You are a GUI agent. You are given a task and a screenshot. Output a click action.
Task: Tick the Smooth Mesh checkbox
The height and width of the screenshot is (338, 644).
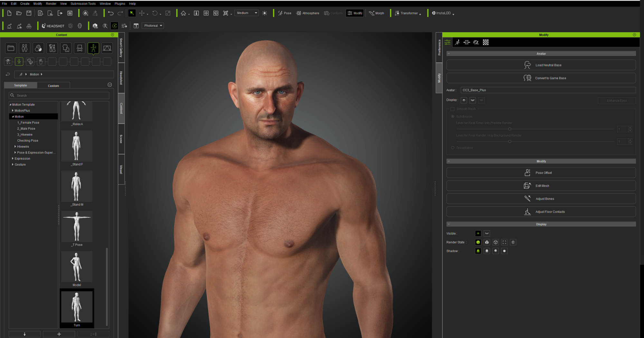pos(452,109)
